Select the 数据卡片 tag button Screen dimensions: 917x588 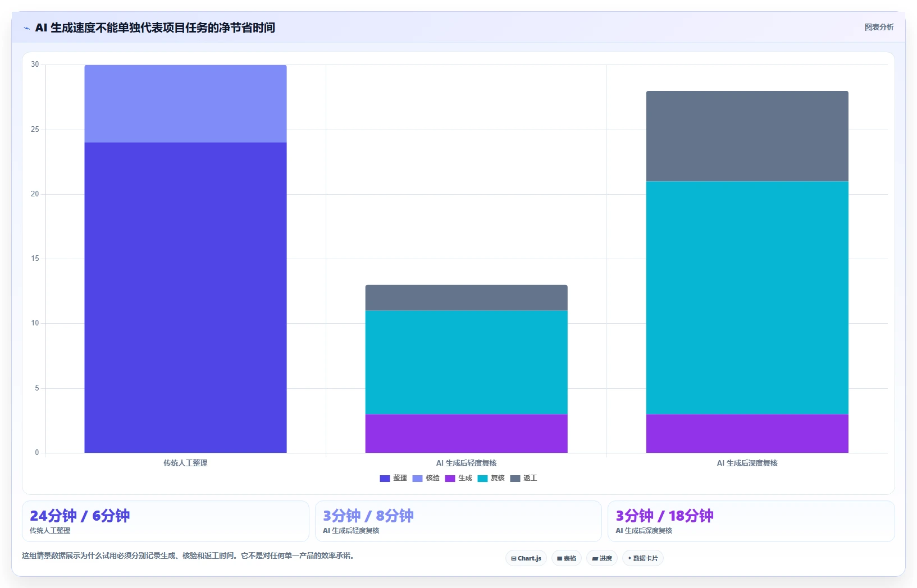[x=643, y=558]
